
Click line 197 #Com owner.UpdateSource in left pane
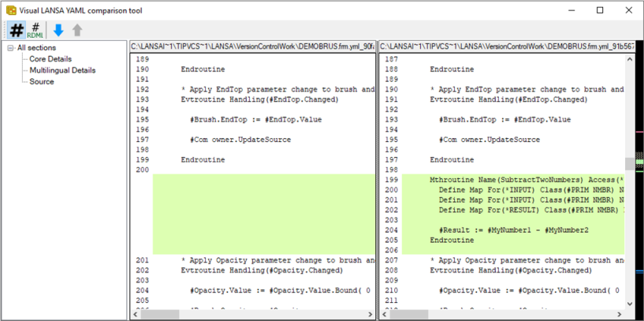pyautogui.click(x=240, y=140)
